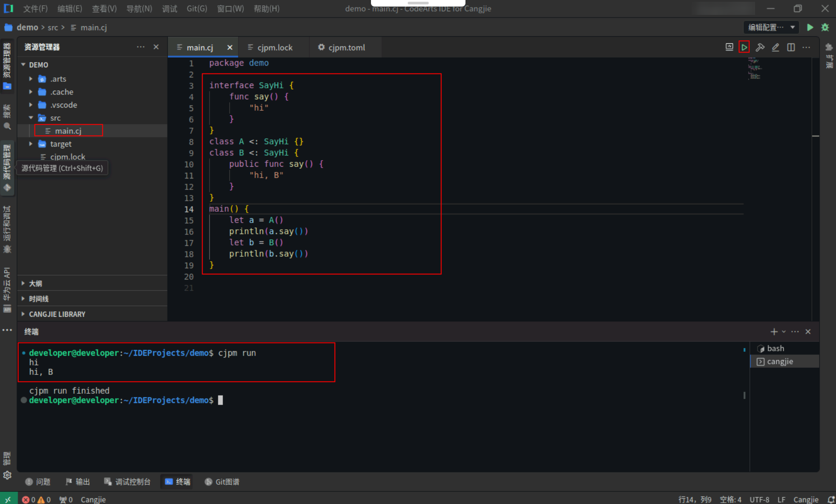Open explorer panel more actions

click(x=140, y=47)
